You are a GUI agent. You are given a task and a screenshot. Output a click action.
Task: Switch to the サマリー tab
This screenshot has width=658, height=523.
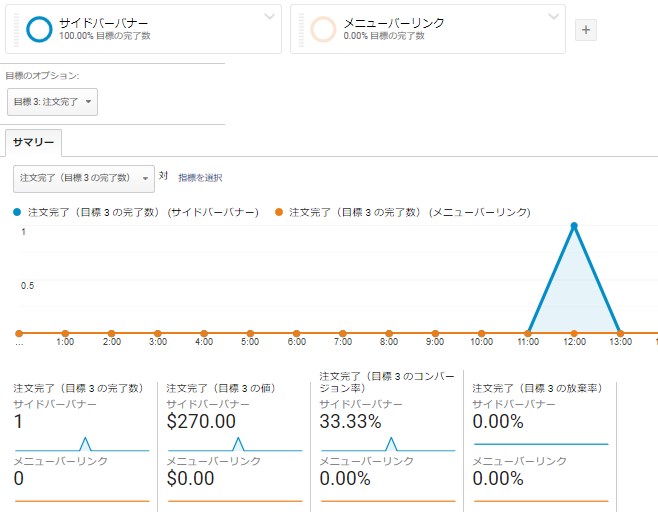pos(33,143)
